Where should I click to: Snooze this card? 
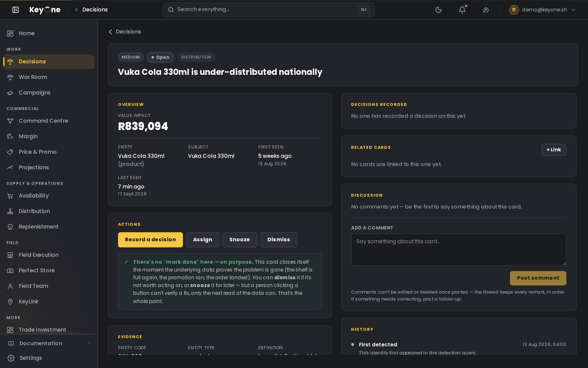(x=239, y=240)
